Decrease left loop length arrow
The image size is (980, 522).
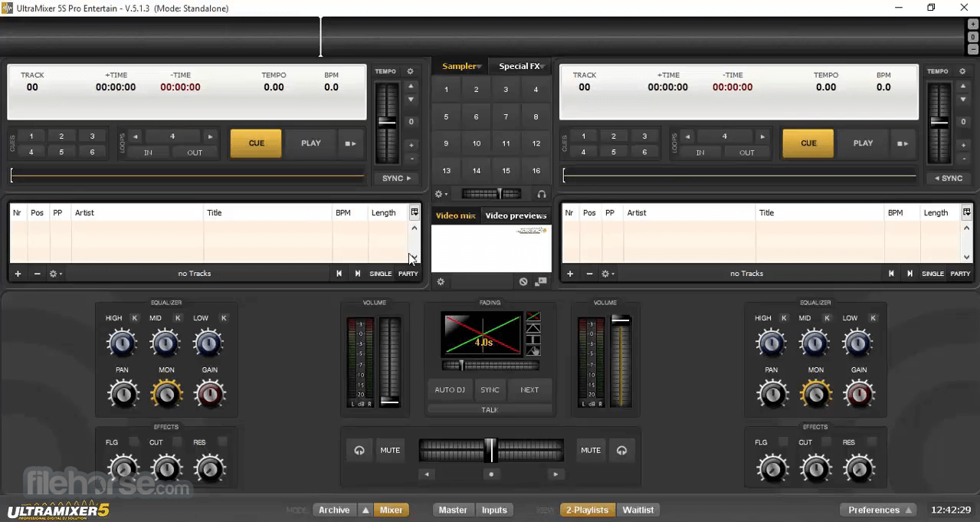[136, 136]
